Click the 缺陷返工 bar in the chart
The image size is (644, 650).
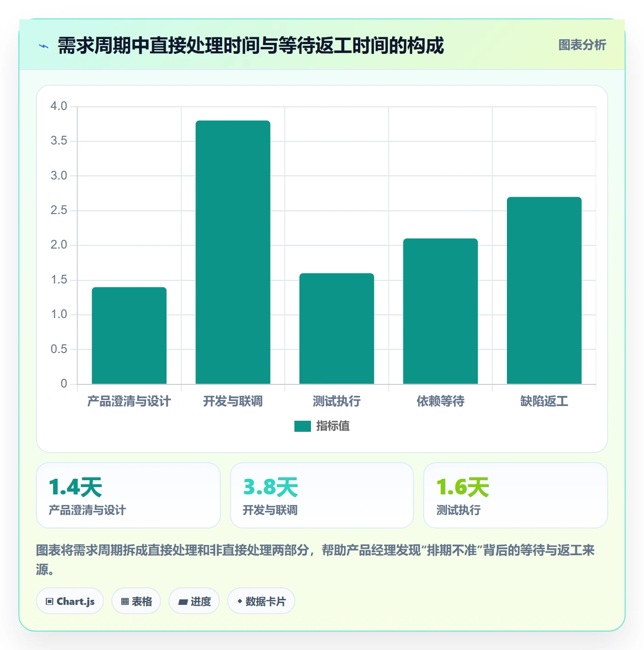pos(544,290)
